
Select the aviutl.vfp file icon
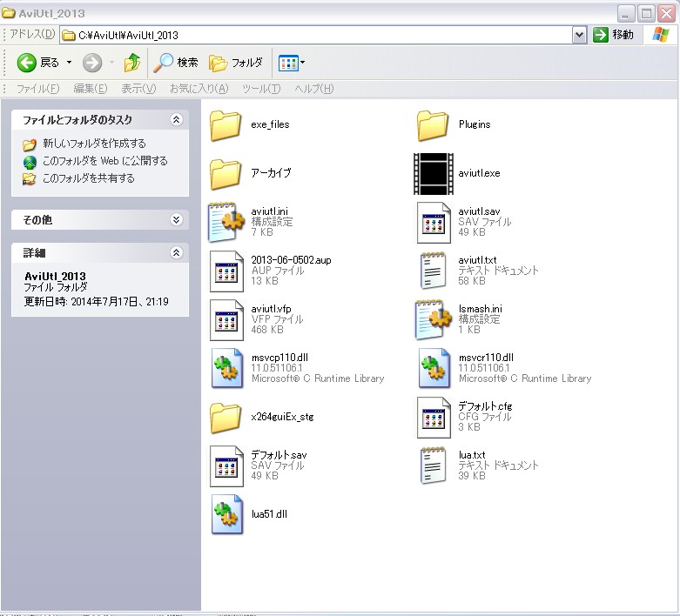click(x=226, y=320)
